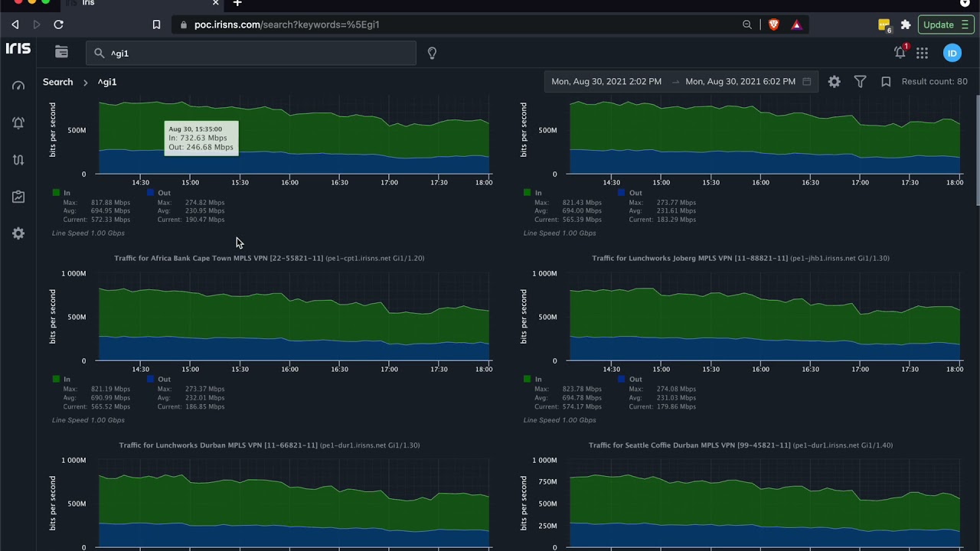
Task: Open a new browser tab
Action: 237,3
